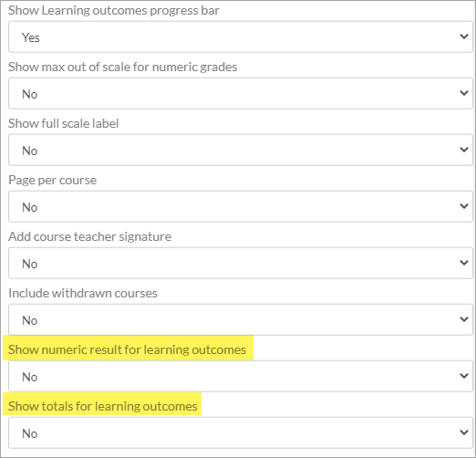Click the highlighted Show numeric result label
476x458 pixels.
[127, 349]
